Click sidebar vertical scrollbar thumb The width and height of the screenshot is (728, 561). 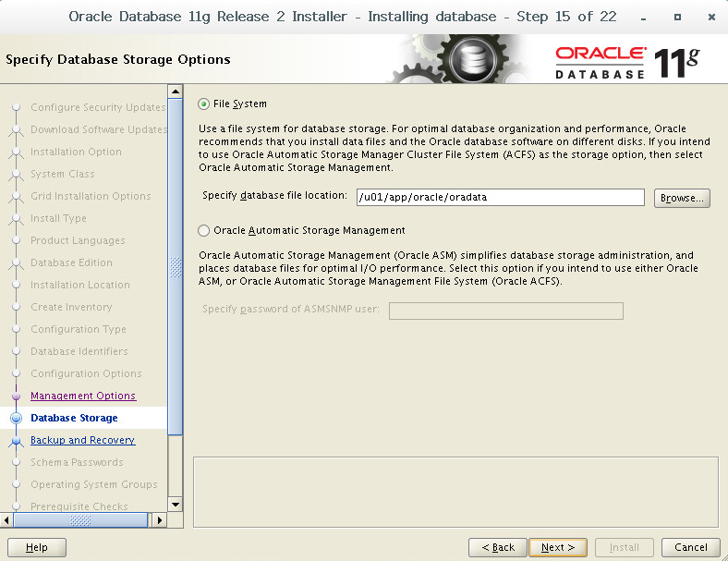click(175, 267)
